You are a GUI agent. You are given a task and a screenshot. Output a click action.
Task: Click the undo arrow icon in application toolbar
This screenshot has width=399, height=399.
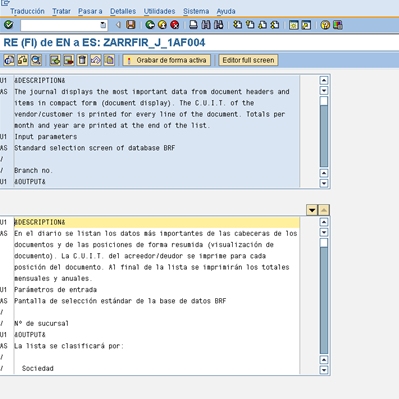95,60
